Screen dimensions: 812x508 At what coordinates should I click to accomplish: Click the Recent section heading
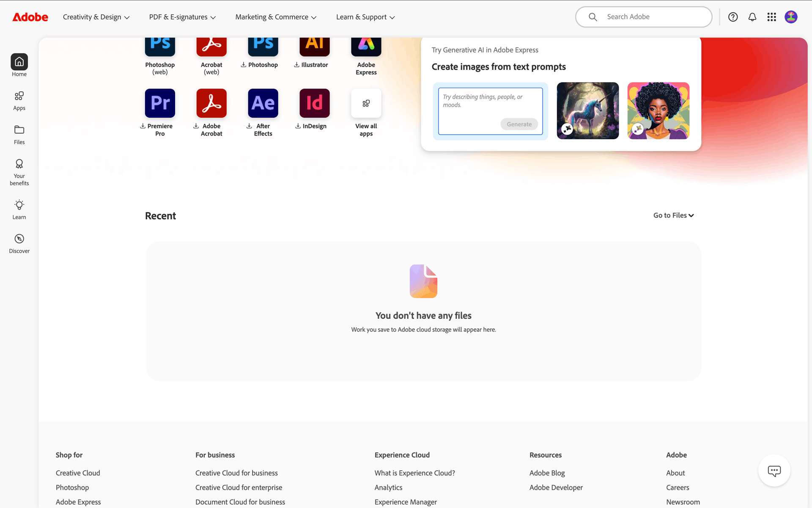[160, 215]
